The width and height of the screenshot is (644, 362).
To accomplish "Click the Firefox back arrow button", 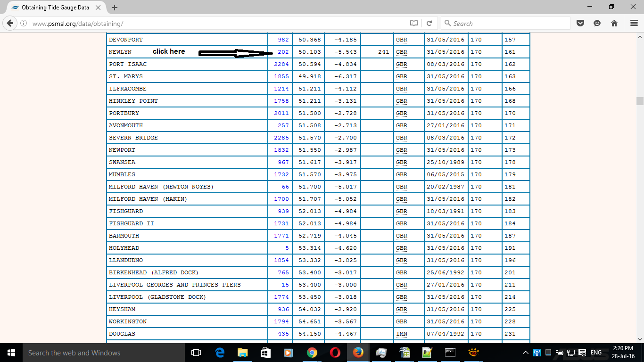I will click(10, 23).
